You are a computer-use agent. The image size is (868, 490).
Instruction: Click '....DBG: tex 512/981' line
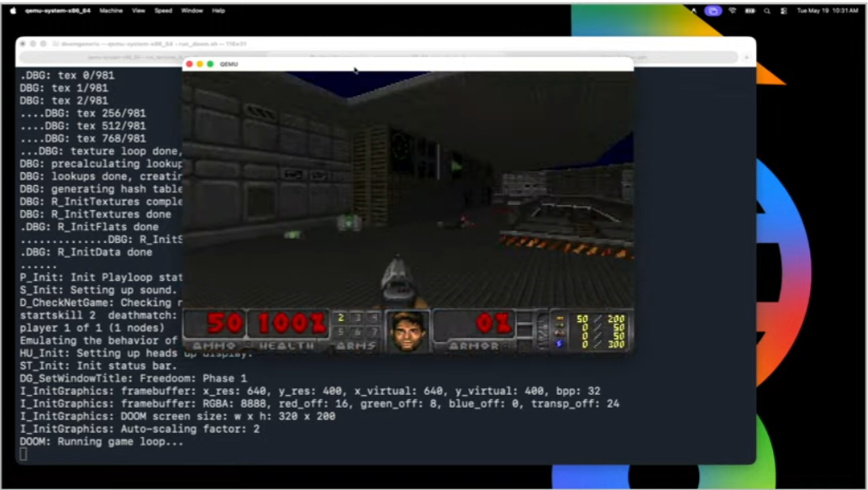click(82, 126)
